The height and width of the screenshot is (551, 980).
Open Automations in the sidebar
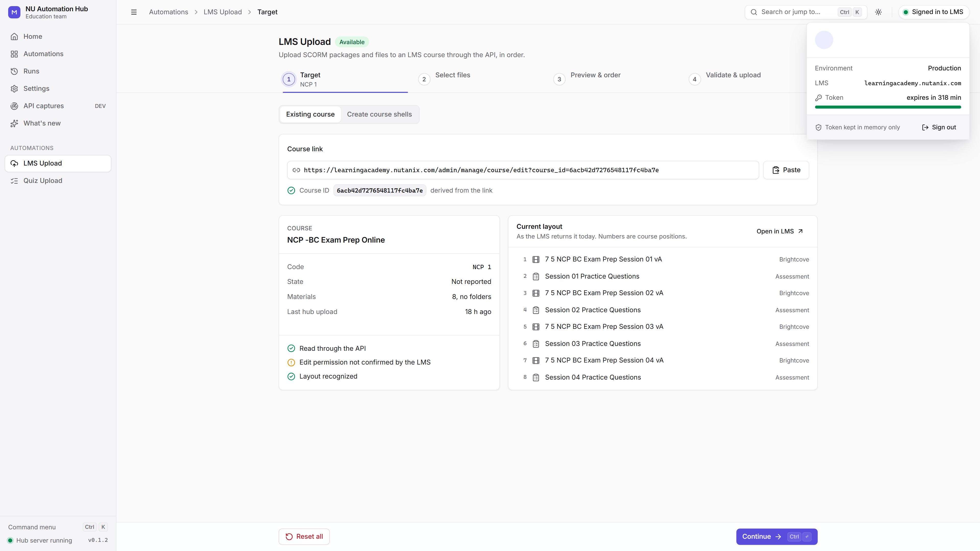[58, 54]
